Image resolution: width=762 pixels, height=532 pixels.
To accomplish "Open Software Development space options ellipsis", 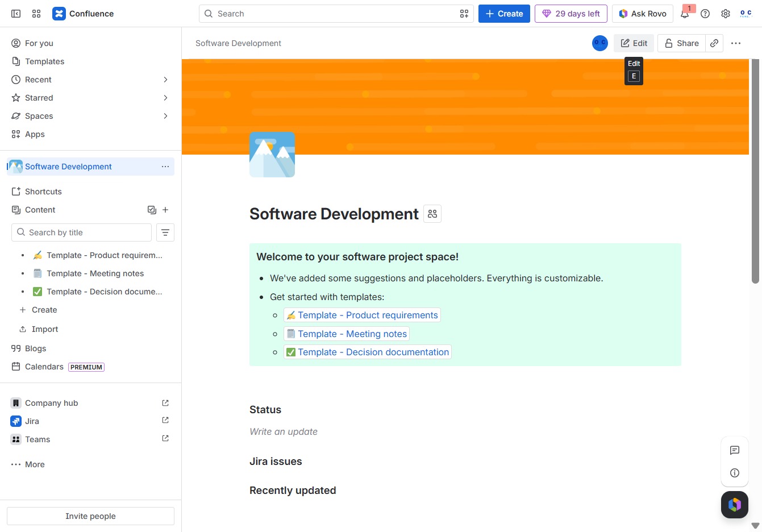I will pyautogui.click(x=165, y=167).
